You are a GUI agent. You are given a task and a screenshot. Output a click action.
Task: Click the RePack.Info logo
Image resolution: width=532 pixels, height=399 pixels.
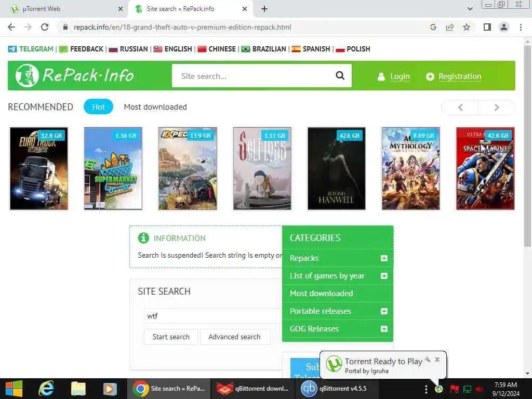[x=75, y=75]
